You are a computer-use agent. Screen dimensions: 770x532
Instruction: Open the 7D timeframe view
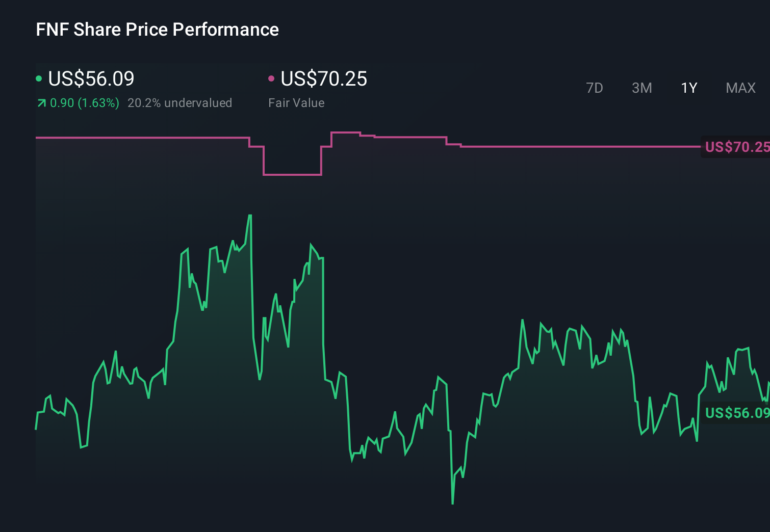(x=595, y=88)
